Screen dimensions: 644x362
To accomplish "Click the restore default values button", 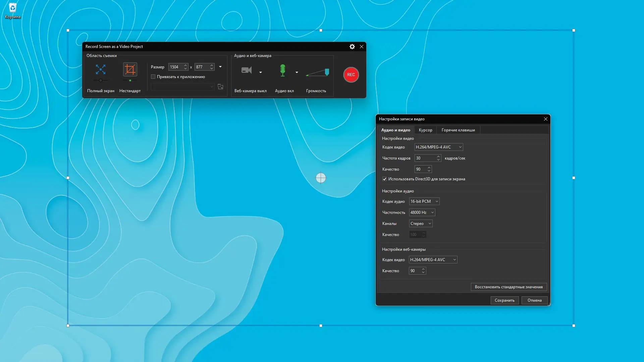I will pyautogui.click(x=508, y=287).
